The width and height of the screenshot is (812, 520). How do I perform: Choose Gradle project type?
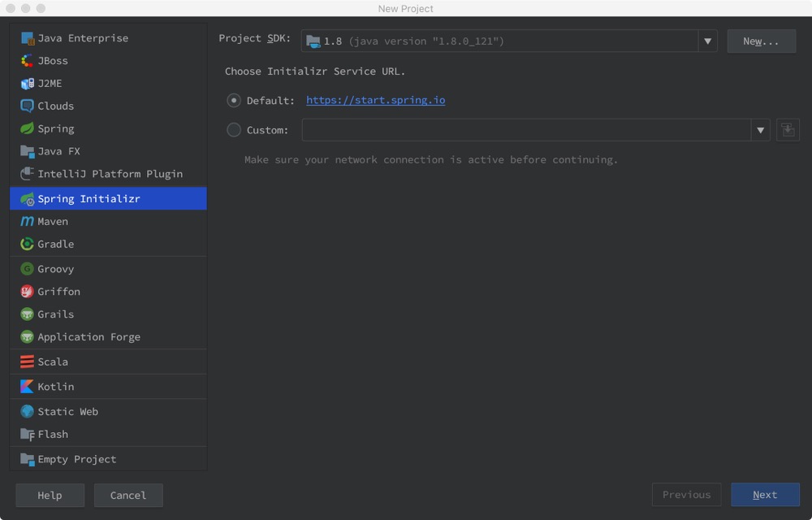click(108, 244)
